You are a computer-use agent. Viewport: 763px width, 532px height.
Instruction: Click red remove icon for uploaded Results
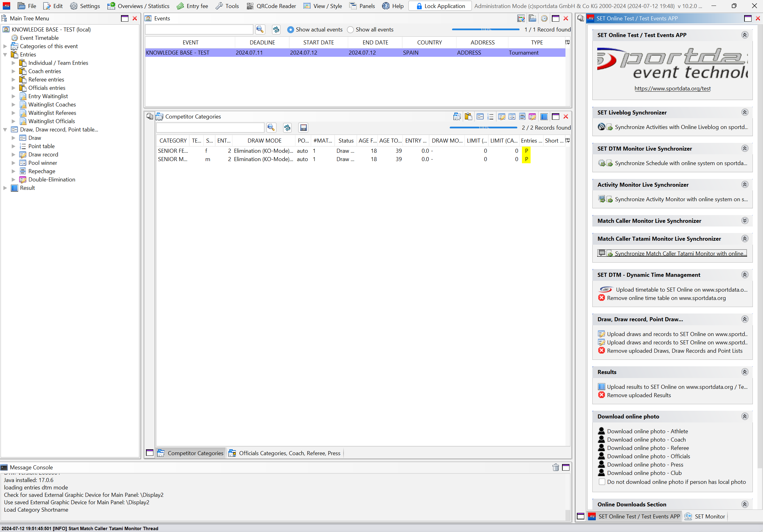pyautogui.click(x=601, y=395)
